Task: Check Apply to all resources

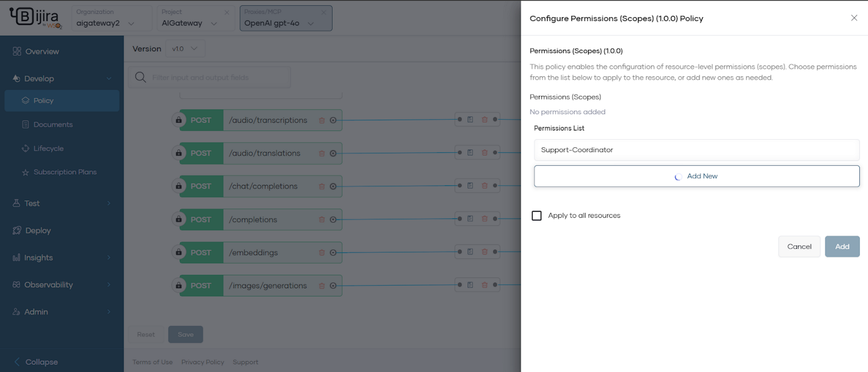Action: [536, 215]
